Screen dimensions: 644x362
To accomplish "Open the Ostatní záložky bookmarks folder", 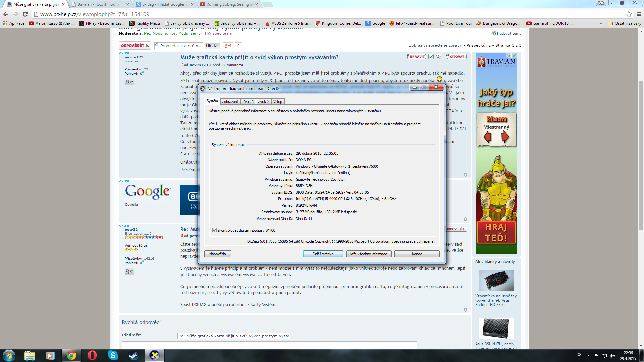I will point(625,23).
